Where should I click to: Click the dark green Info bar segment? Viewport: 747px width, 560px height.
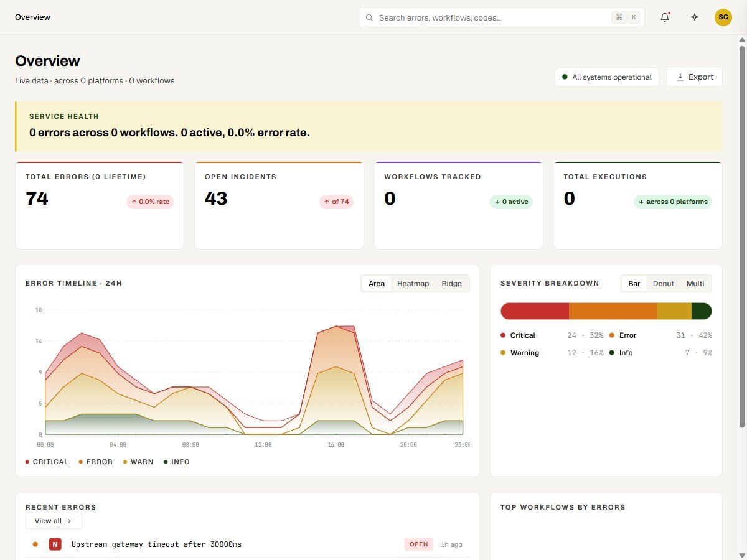tap(702, 311)
